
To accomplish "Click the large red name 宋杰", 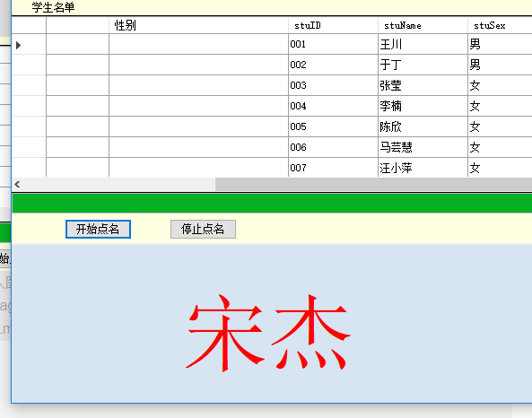I will [268, 333].
